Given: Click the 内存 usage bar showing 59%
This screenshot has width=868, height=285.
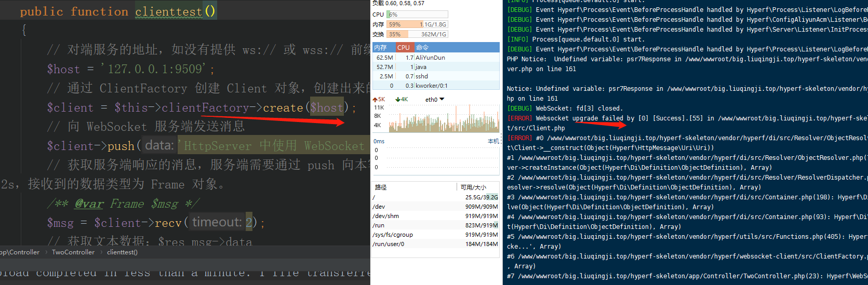Looking at the screenshot, I should click(x=417, y=24).
